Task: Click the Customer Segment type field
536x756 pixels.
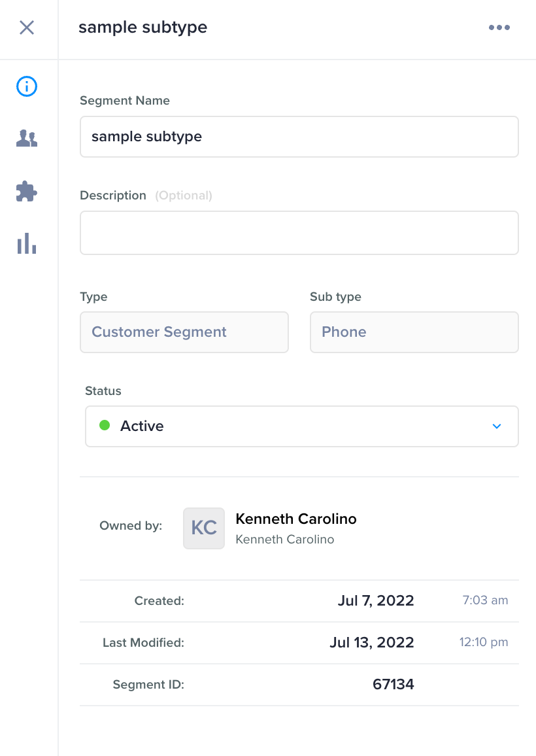Action: point(184,332)
